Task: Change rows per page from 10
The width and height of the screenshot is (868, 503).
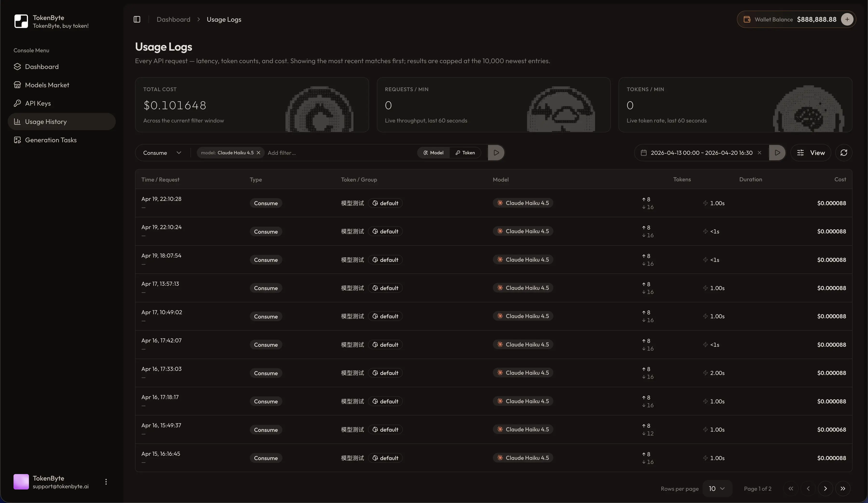Action: [x=717, y=489]
